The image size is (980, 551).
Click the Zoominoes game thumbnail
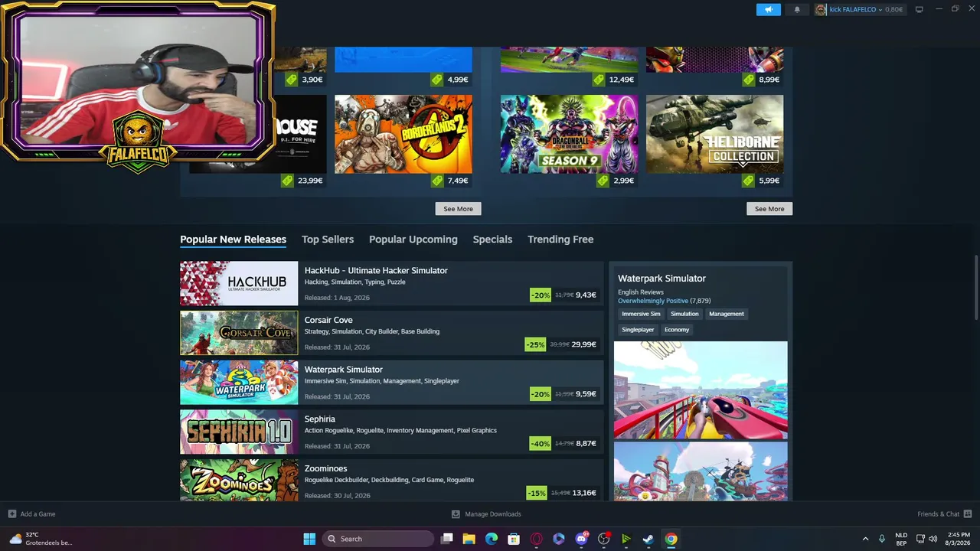[x=239, y=480]
